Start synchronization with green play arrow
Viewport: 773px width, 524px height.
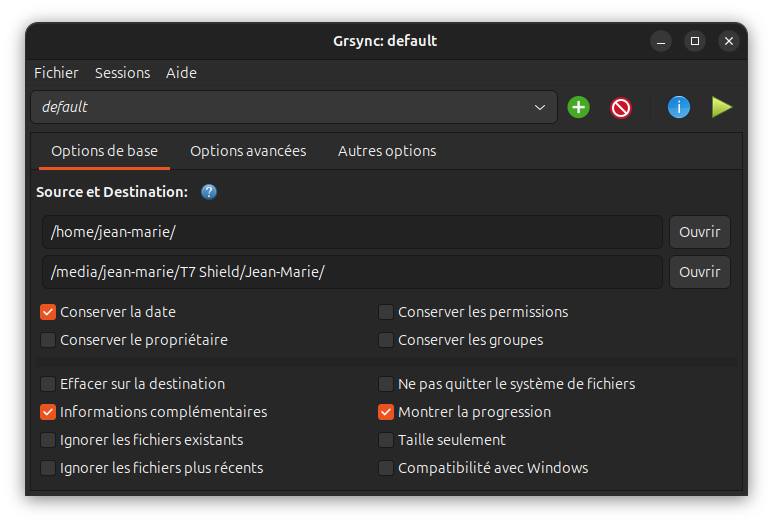click(722, 107)
